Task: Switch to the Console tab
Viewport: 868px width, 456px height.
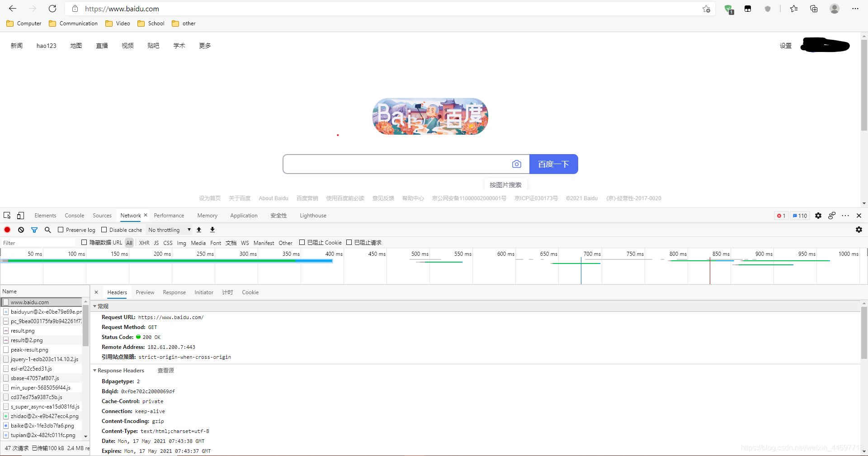Action: pyautogui.click(x=74, y=216)
